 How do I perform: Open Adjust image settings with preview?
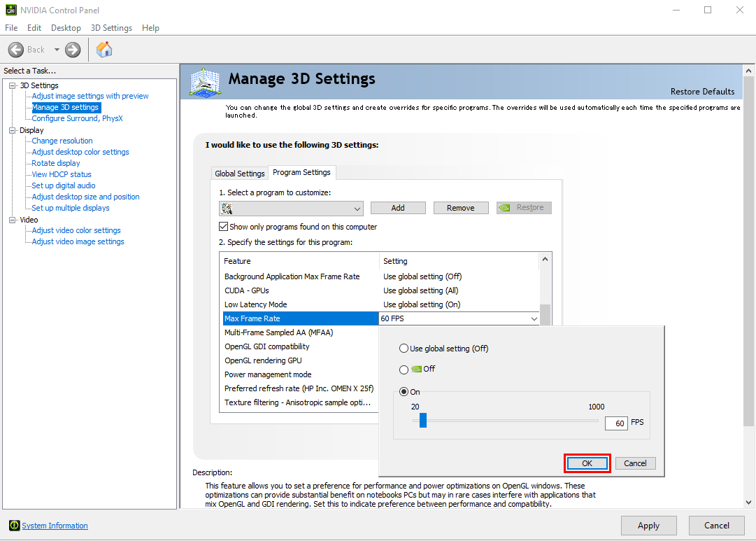click(90, 96)
